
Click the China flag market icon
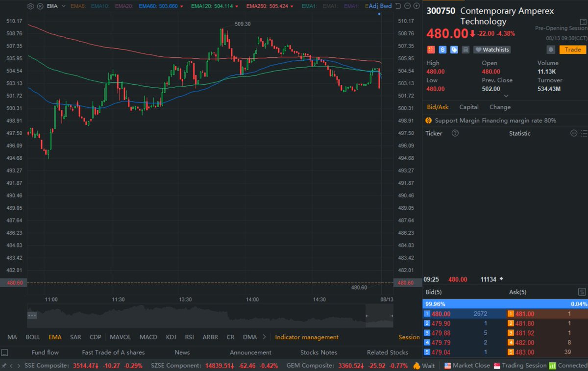(431, 49)
